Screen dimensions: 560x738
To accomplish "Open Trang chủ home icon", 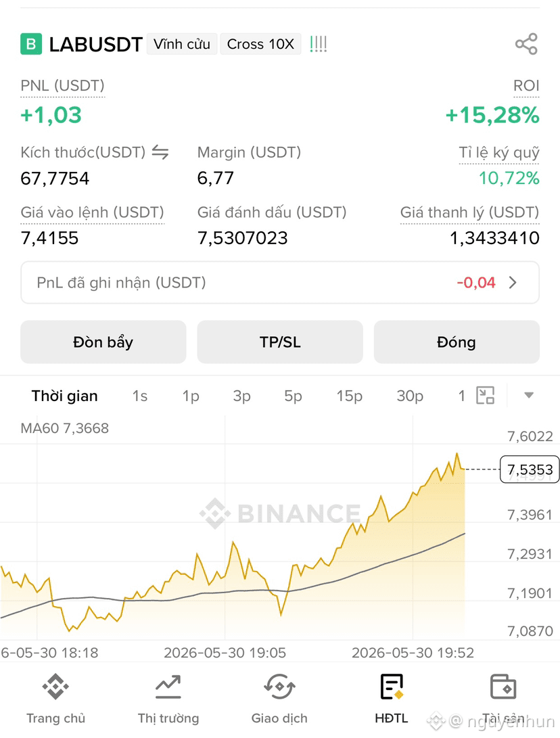I will (x=55, y=686).
